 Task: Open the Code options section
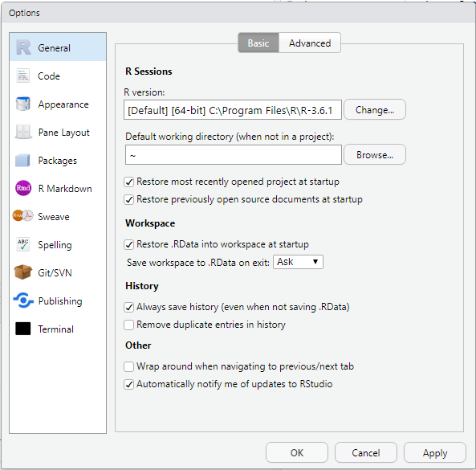tap(58, 76)
